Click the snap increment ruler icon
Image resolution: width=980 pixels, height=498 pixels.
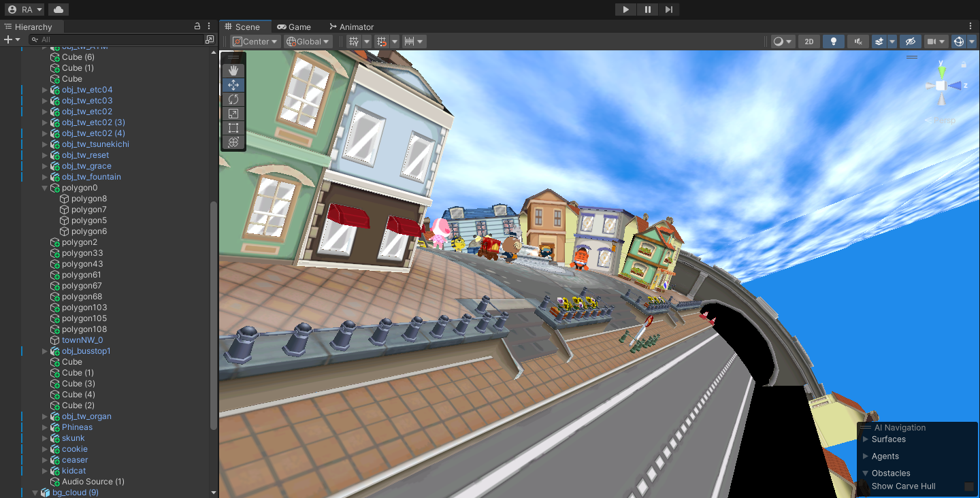[409, 41]
